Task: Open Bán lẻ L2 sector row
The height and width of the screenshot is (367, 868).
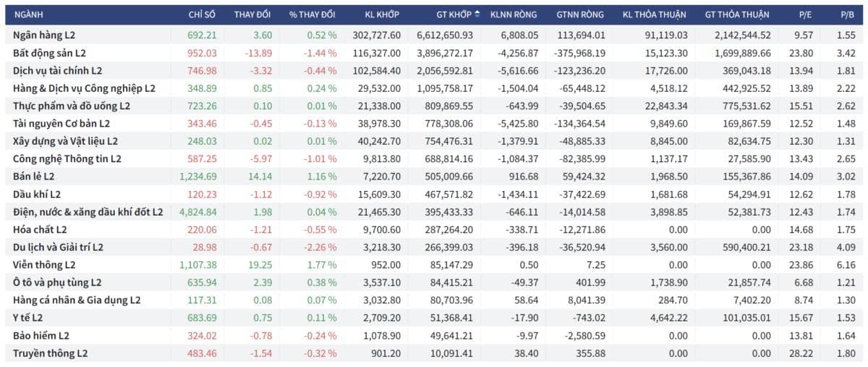Action: [434, 177]
